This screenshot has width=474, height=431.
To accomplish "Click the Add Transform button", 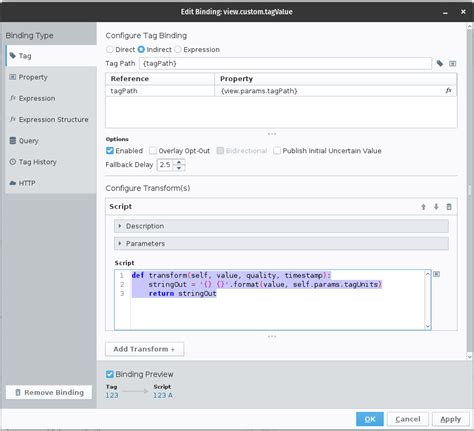I will (144, 349).
